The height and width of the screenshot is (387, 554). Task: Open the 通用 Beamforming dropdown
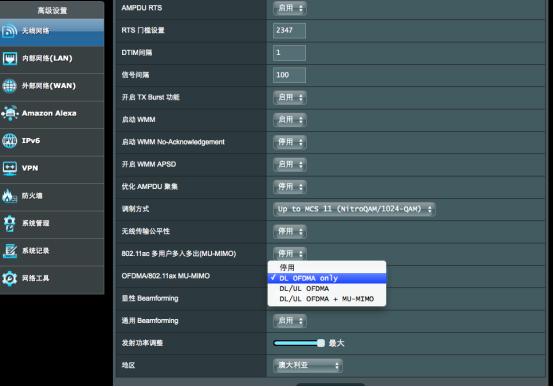click(290, 321)
